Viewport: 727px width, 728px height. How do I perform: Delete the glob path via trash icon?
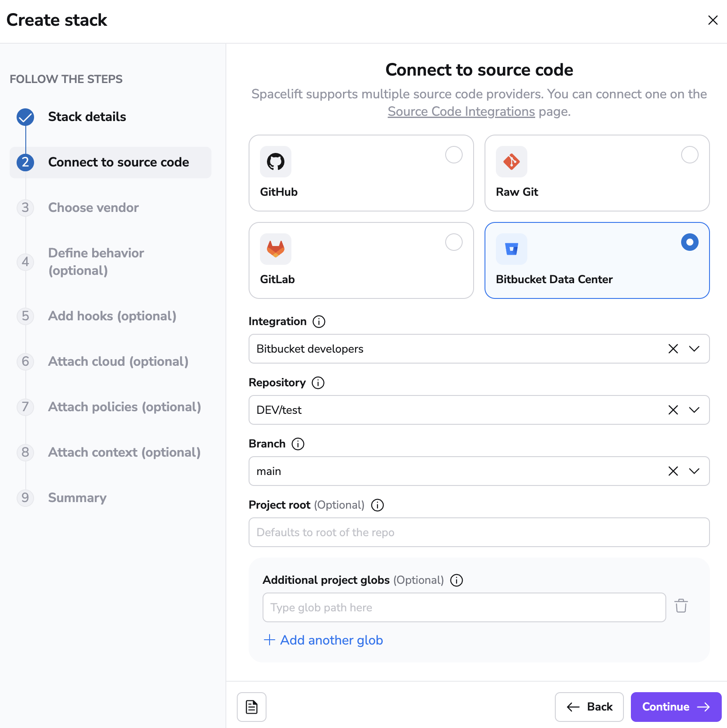click(x=681, y=607)
